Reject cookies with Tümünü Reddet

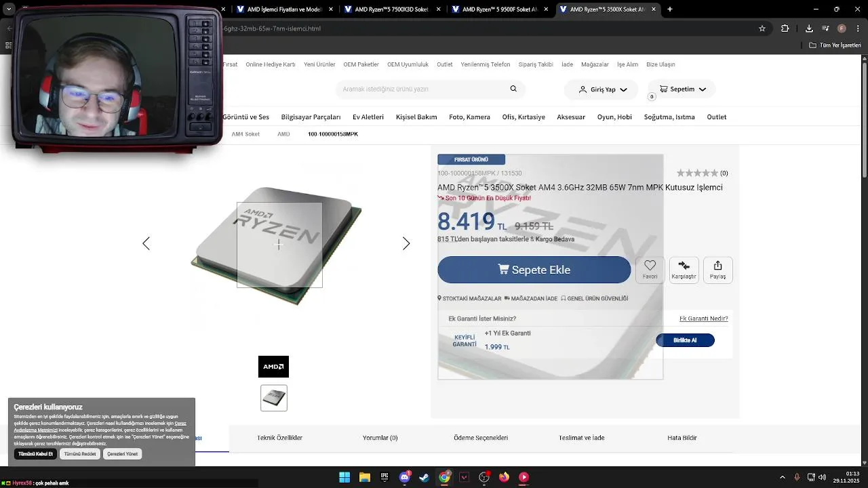click(80, 454)
